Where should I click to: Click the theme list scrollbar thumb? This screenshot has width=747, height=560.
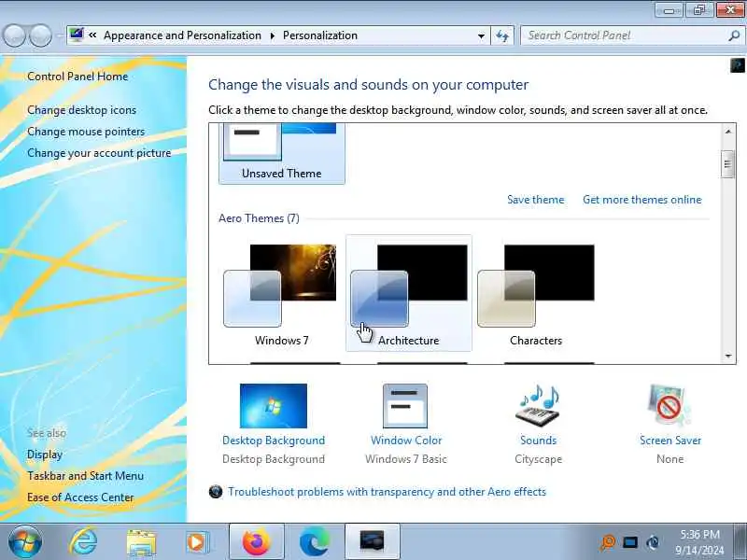(x=728, y=164)
